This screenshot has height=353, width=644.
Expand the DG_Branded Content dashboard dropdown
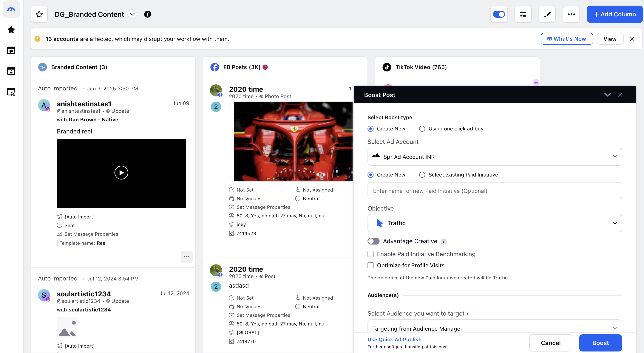click(133, 14)
